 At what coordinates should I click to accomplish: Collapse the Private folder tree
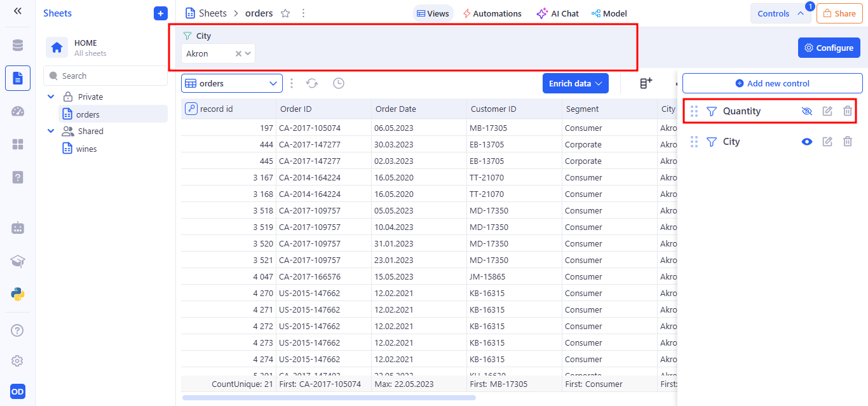51,97
